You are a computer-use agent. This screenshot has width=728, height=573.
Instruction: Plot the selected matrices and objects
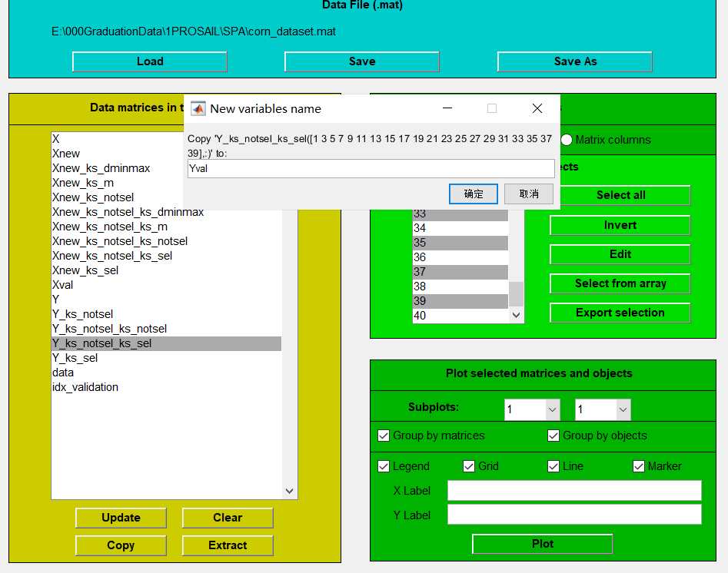coord(542,544)
